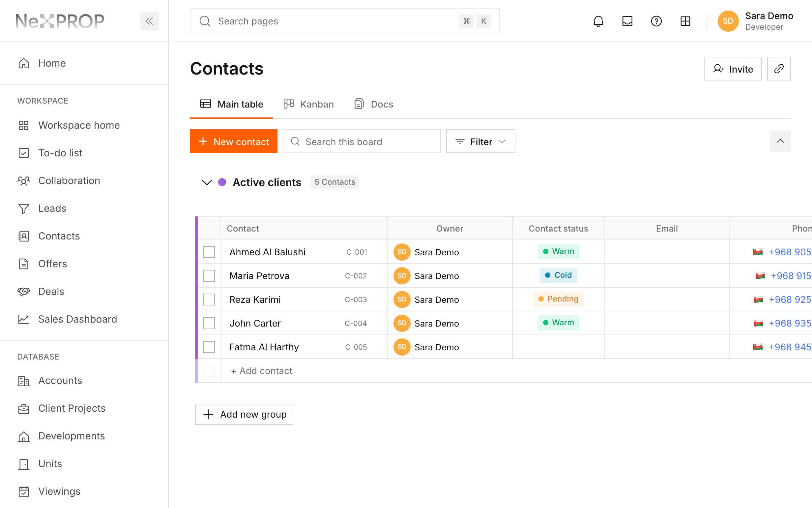Collapse the toolbar with up-chevron button

[780, 141]
